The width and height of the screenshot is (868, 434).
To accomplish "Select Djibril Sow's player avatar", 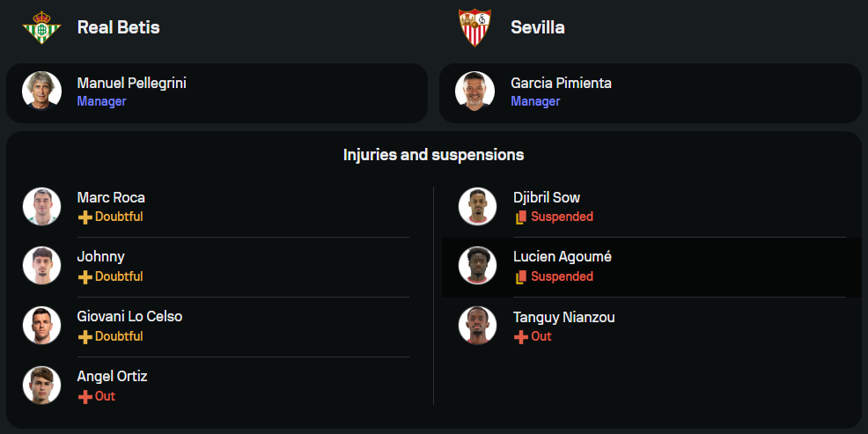I will pos(477,206).
